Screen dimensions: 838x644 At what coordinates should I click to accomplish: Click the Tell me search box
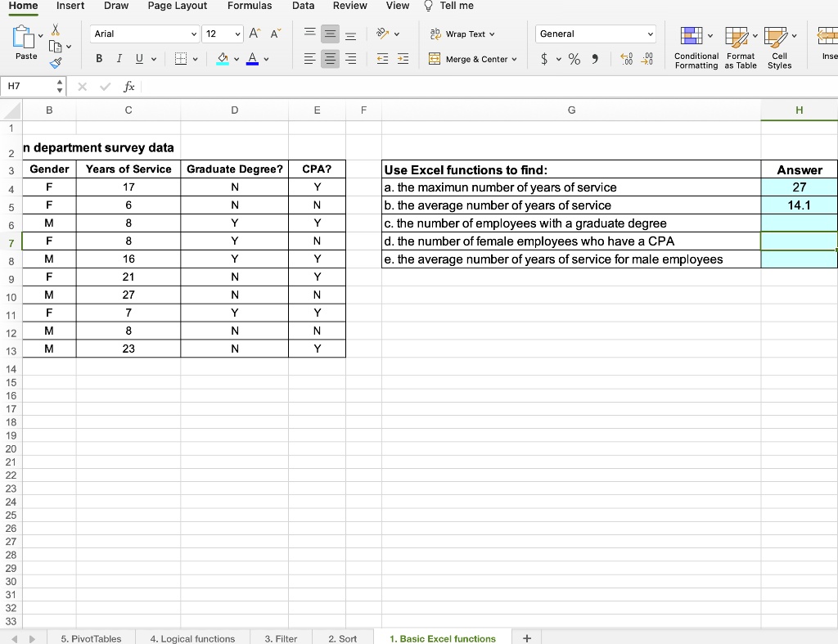(449, 6)
